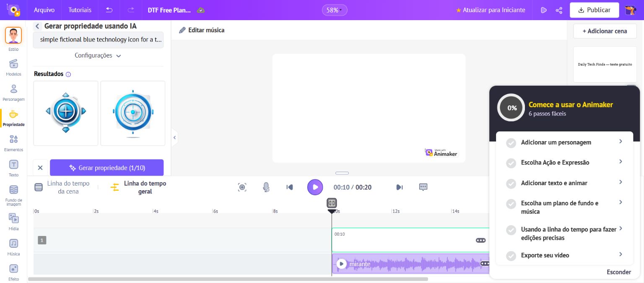Click the info icon beside Resultados
The width and height of the screenshot is (644, 283).
[x=68, y=74]
